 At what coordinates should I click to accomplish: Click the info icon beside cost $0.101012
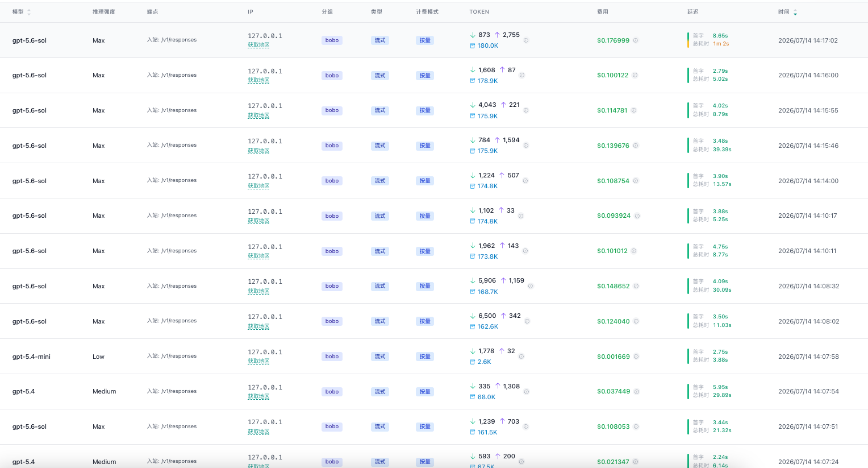coord(634,251)
